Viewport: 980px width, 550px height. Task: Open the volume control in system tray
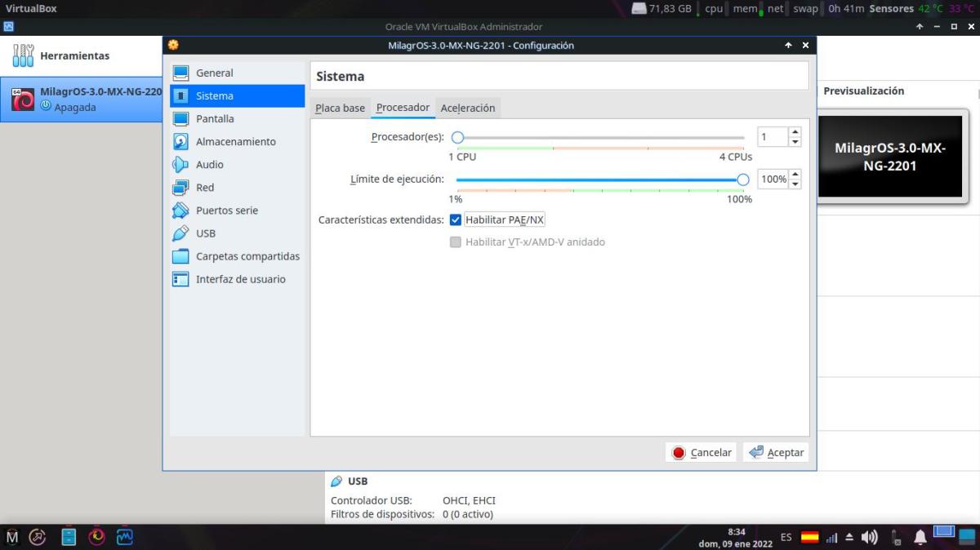(869, 537)
